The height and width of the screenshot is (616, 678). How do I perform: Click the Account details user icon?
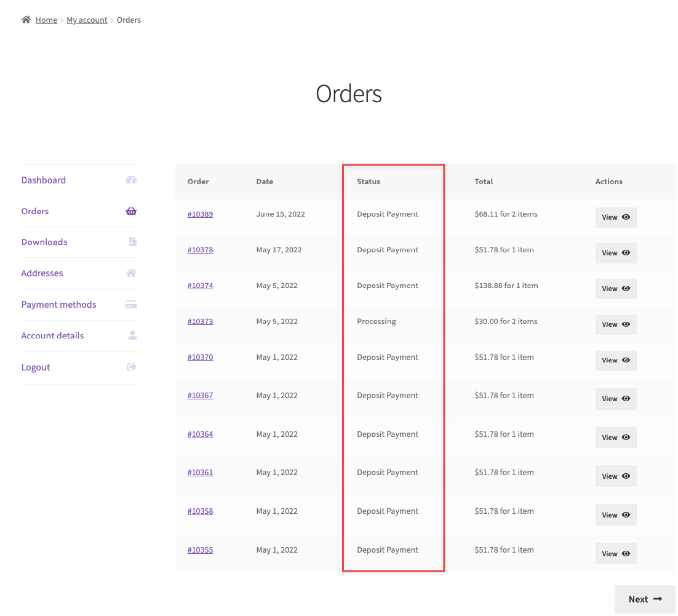tap(132, 335)
